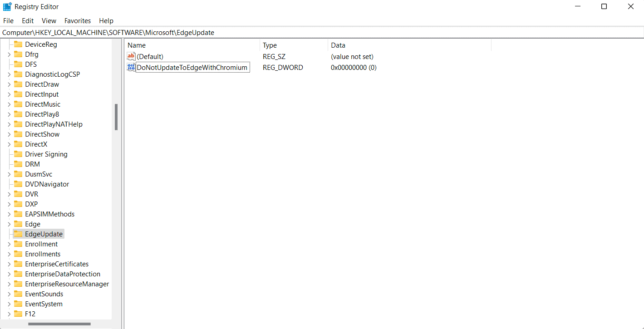Select the EnterpriseCertificates key label
The width and height of the screenshot is (644, 329).
click(x=57, y=264)
